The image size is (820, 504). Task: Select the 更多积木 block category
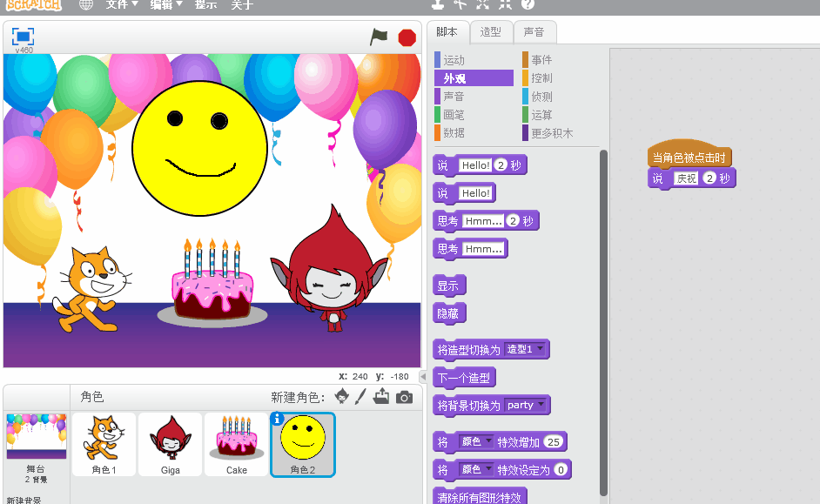[561, 133]
